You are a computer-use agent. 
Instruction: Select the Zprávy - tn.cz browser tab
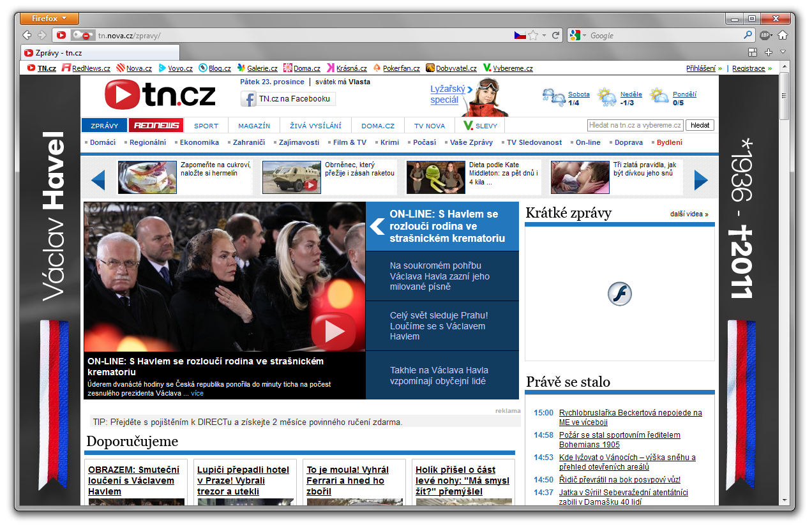(100, 53)
